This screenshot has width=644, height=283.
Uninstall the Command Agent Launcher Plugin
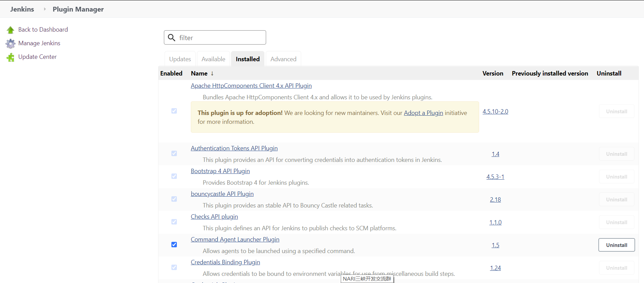click(616, 245)
